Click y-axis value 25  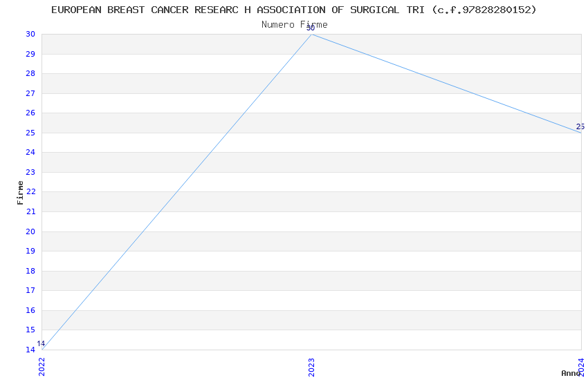(x=30, y=133)
